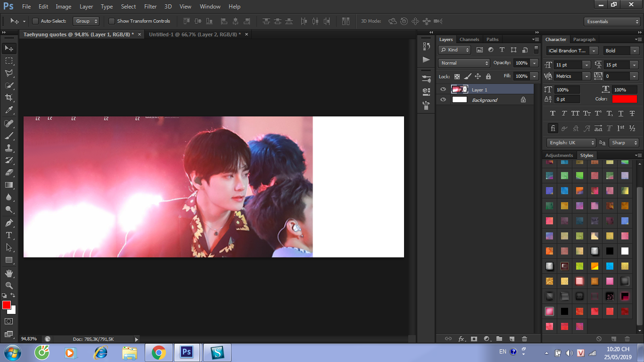Open the layer blend mode Normal dropdown
Image resolution: width=644 pixels, height=362 pixels.
point(464,63)
